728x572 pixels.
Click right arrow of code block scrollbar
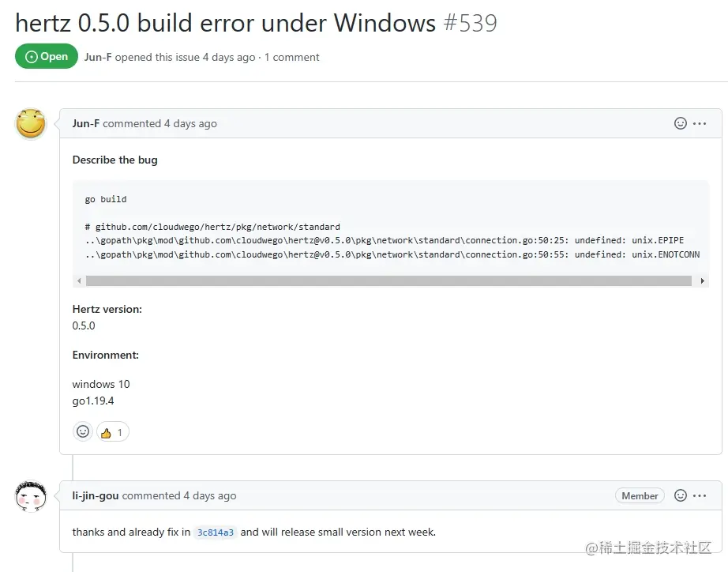703,280
